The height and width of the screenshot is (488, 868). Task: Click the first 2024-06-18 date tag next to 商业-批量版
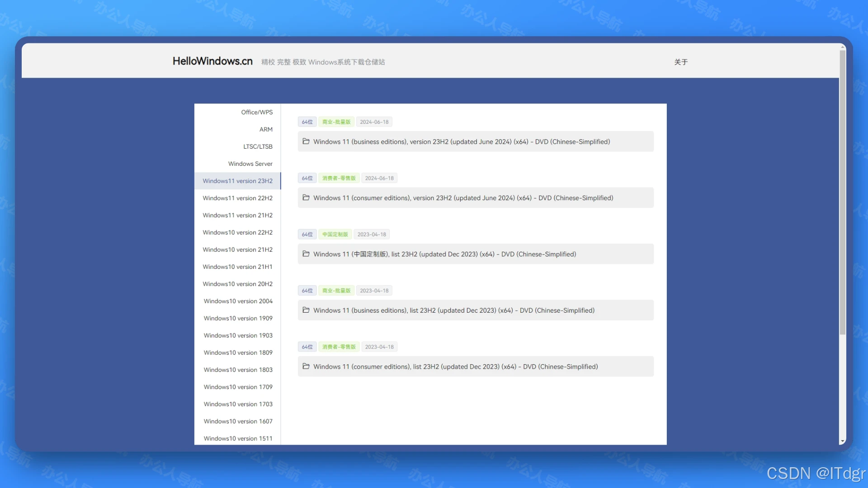[x=374, y=122]
